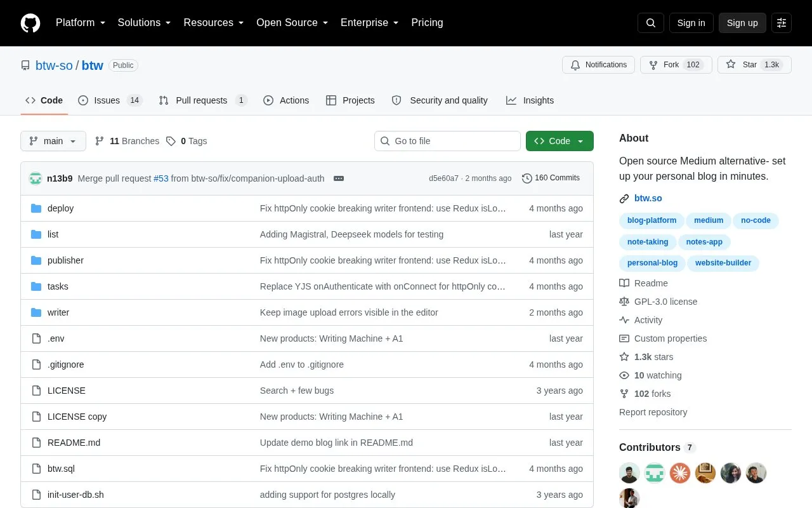The height and width of the screenshot is (508, 812).
Task: Click the tag icon next to Tags
Action: pyautogui.click(x=171, y=141)
